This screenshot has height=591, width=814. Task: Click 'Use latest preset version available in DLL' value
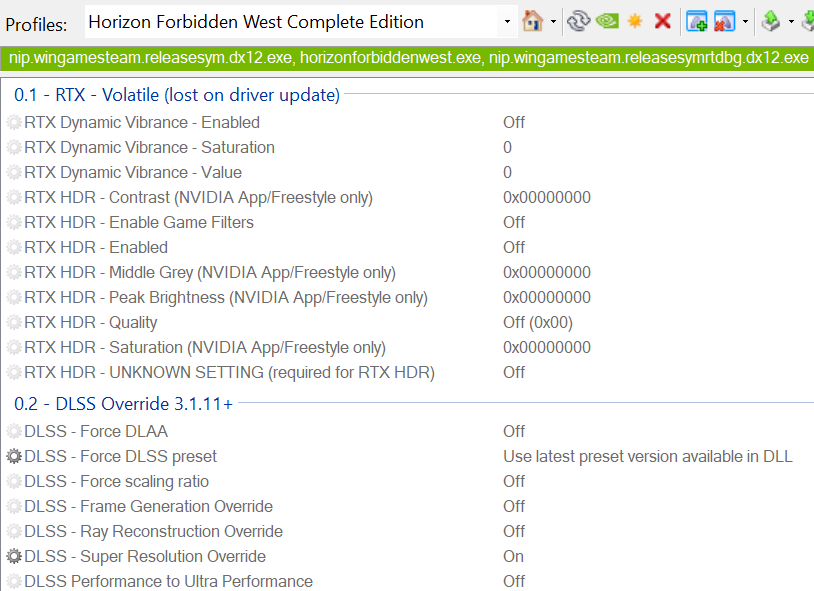(x=647, y=456)
